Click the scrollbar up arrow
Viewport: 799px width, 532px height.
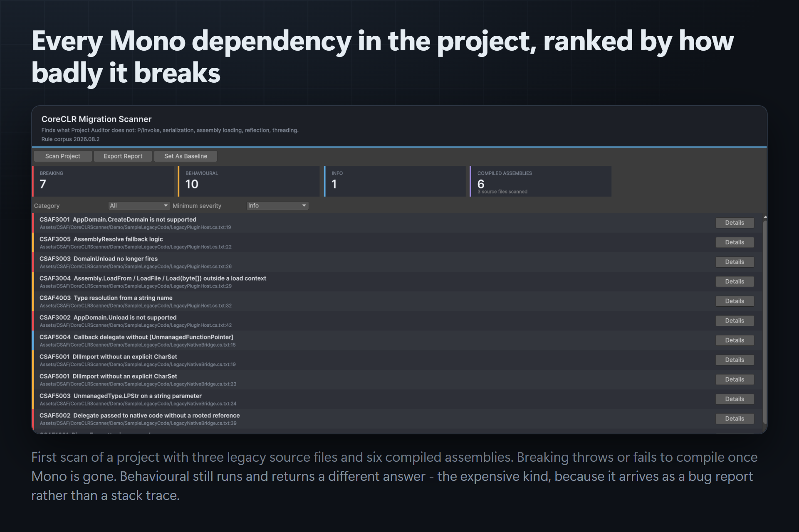click(765, 217)
